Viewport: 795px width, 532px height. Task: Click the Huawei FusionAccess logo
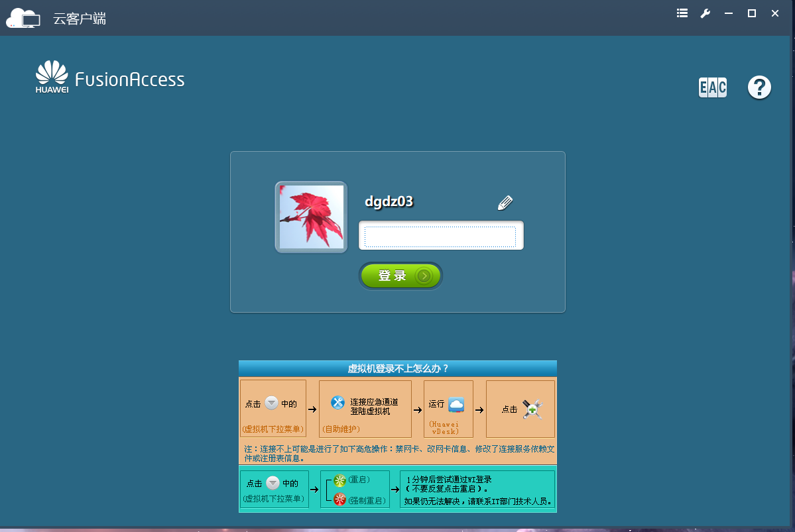110,77
